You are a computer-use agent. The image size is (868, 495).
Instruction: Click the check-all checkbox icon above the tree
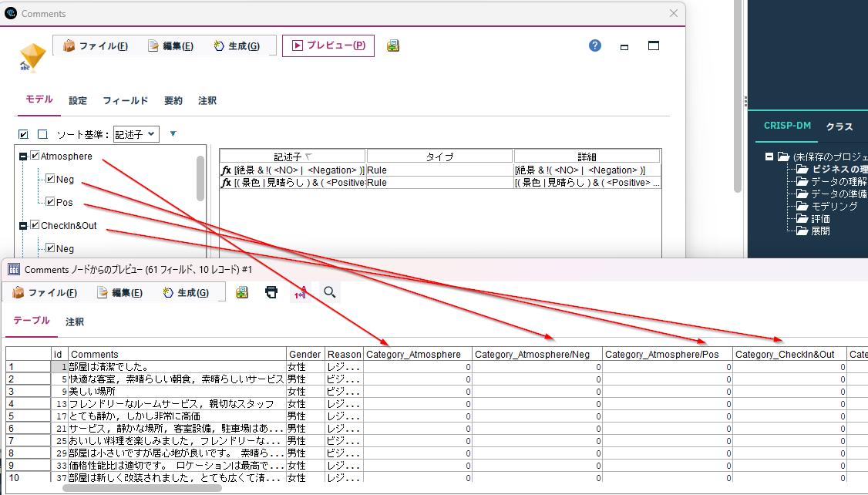point(23,134)
